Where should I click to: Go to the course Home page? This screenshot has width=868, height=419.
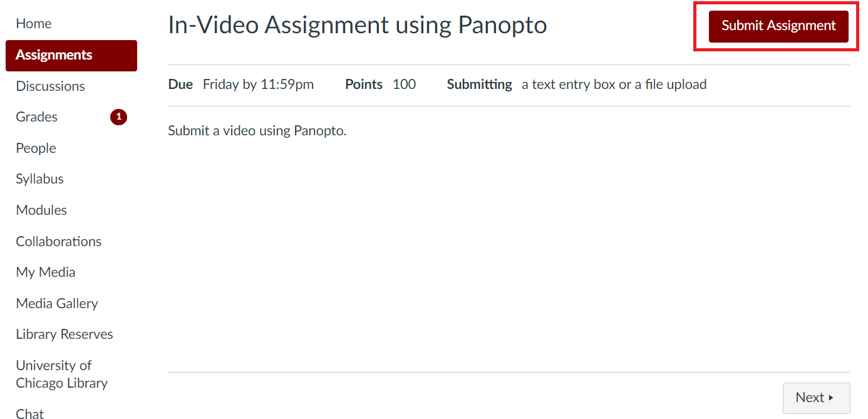pyautogui.click(x=33, y=23)
